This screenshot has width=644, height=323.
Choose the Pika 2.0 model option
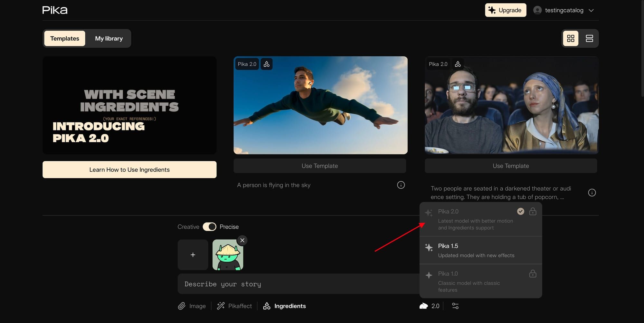coord(481,219)
